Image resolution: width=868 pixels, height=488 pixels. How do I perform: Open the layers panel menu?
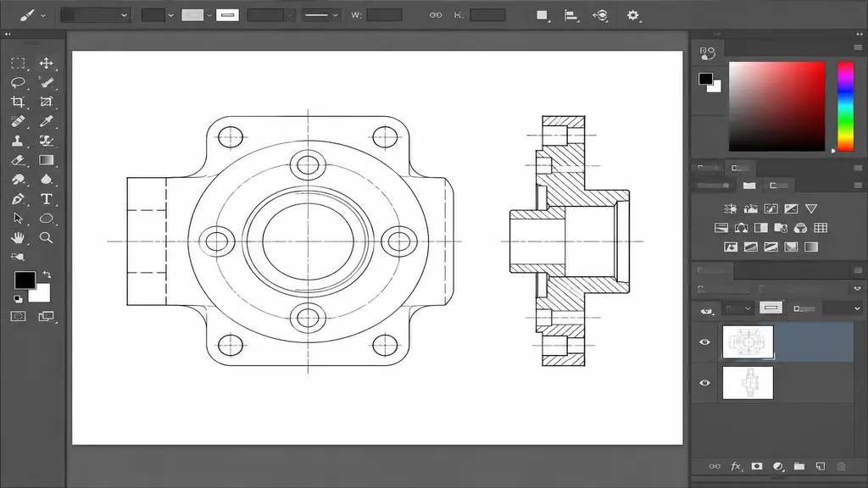pos(858,270)
